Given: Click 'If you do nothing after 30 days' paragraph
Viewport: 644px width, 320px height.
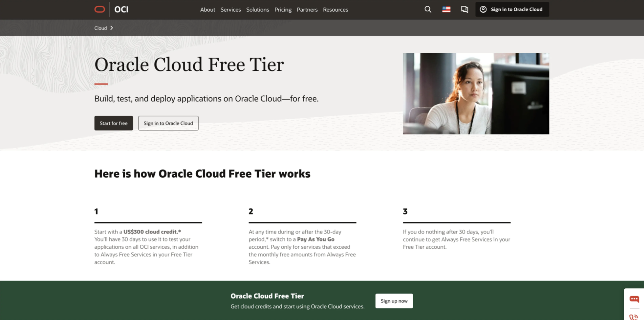Looking at the screenshot, I should 457,239.
